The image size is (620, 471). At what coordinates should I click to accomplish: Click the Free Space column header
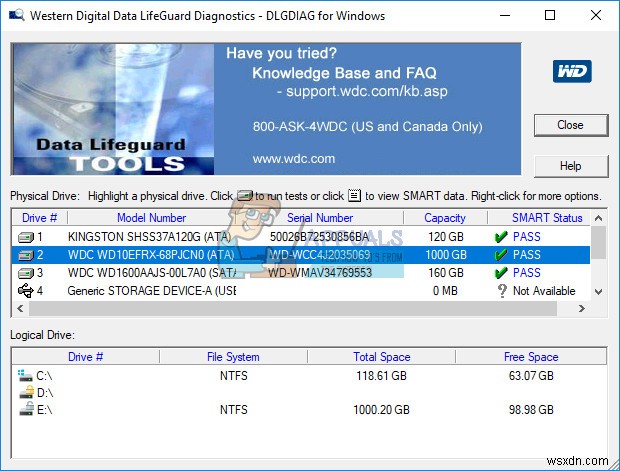click(x=531, y=357)
